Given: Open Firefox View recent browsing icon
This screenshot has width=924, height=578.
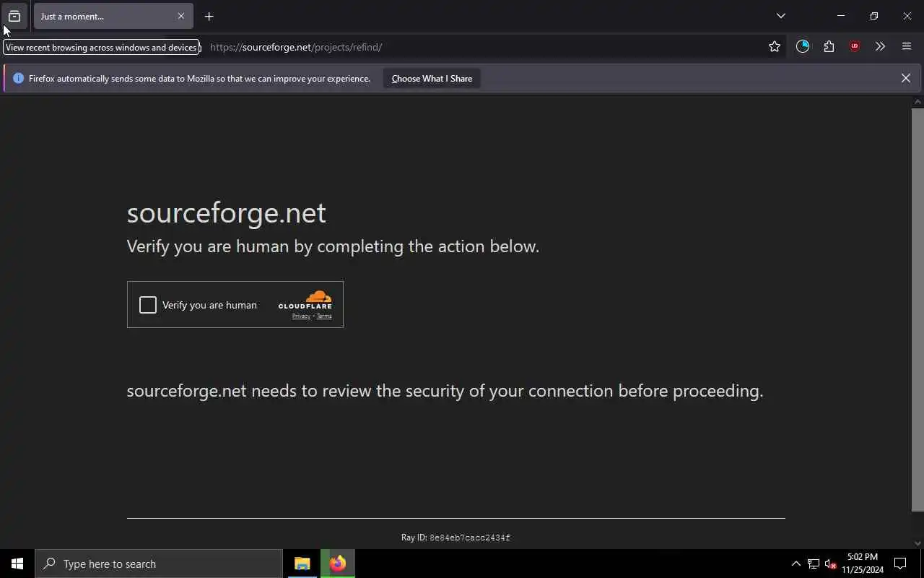Looking at the screenshot, I should pyautogui.click(x=14, y=16).
